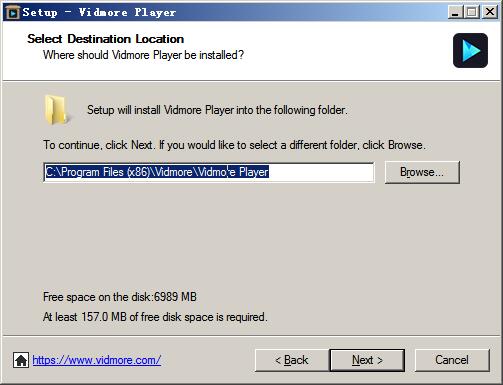503x385 pixels.
Task: Click the Select Destination Location heading
Action: pyautogui.click(x=105, y=39)
